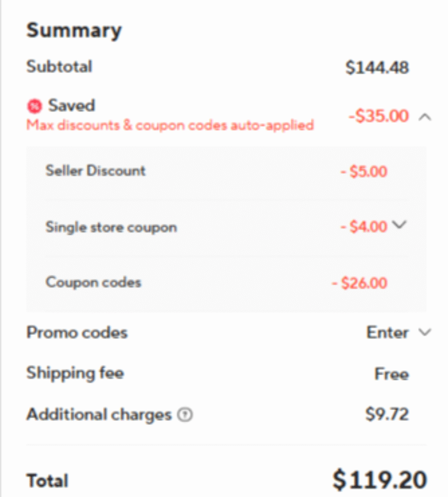Click the $9.72 additional charges amount
The image size is (448, 497).
coord(386,414)
